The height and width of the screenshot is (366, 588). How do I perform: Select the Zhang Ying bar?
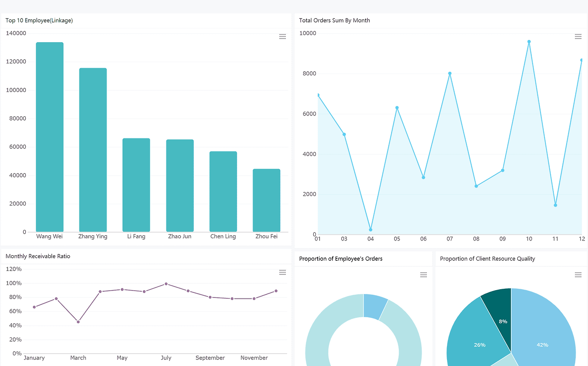click(93, 150)
